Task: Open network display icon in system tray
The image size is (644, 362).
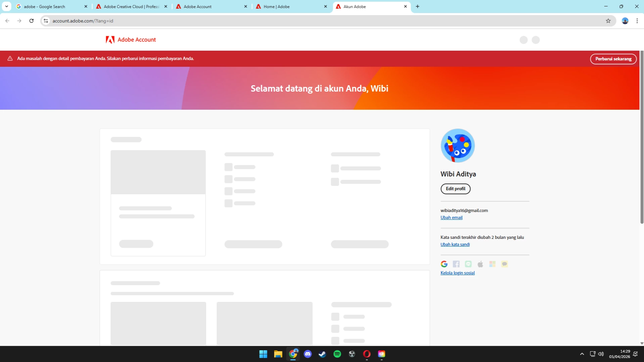Action: point(592,354)
